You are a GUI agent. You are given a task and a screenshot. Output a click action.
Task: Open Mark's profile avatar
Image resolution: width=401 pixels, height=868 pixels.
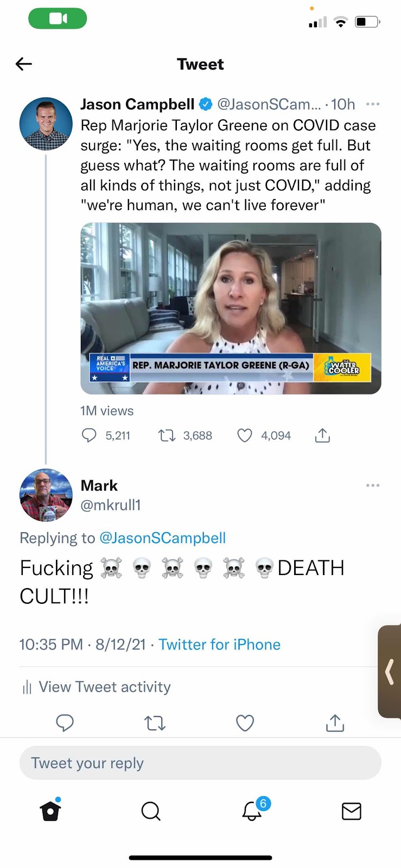46,495
